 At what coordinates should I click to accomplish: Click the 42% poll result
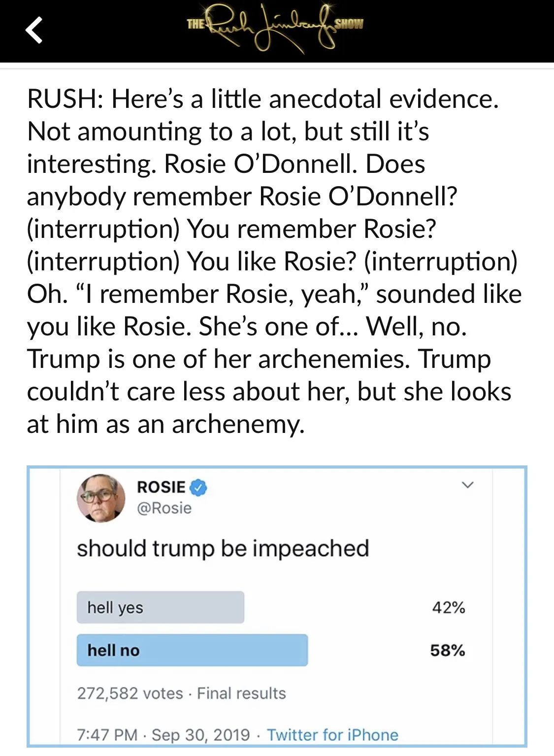448,607
